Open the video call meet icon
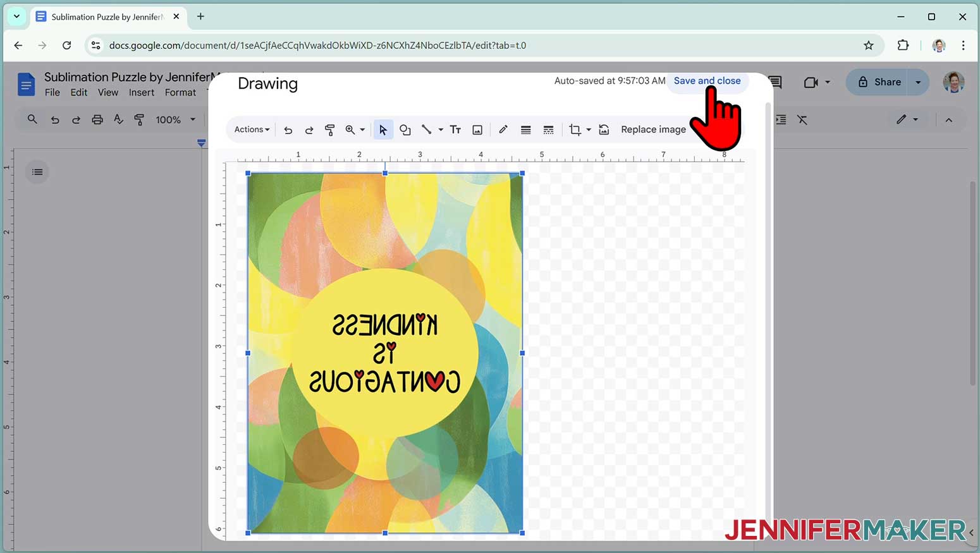This screenshot has width=980, height=553. 811,82
